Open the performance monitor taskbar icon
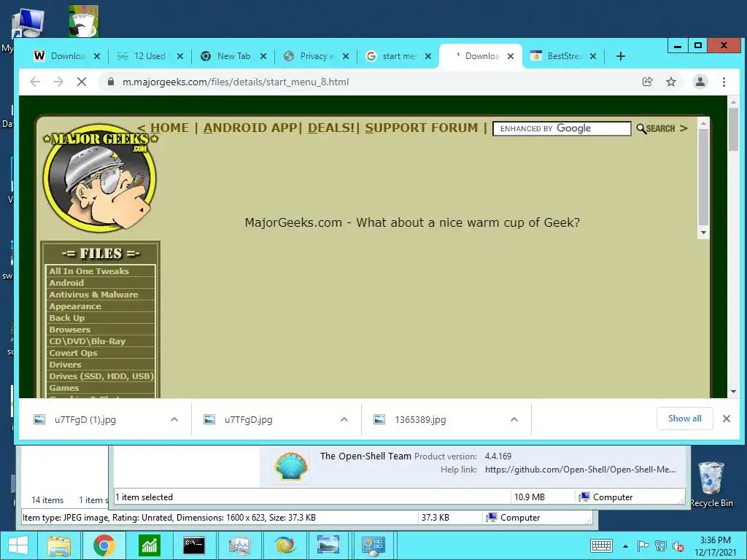Screen dimensions: 747x560 pyautogui.click(x=239, y=545)
